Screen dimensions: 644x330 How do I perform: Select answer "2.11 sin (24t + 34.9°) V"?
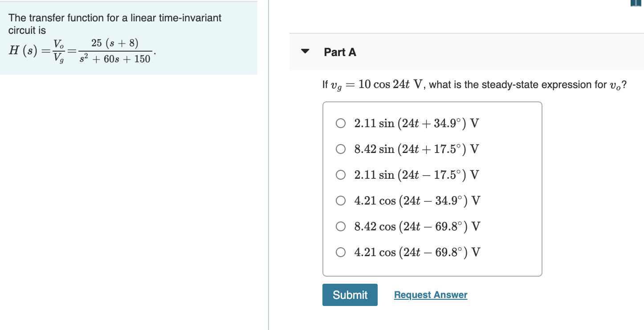[341, 123]
